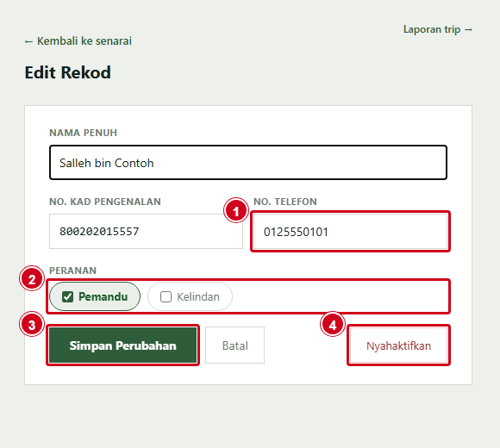Click into the No. Telefon field
This screenshot has width=500, height=448.
350,232
